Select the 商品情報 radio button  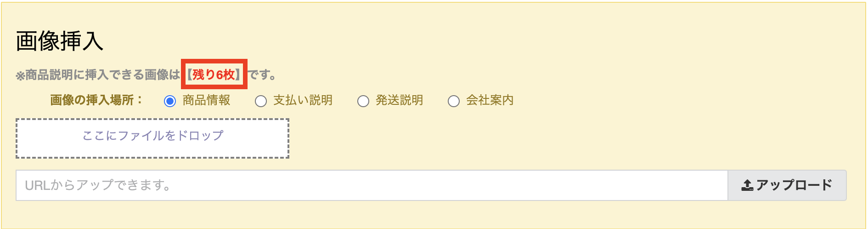[x=170, y=101]
